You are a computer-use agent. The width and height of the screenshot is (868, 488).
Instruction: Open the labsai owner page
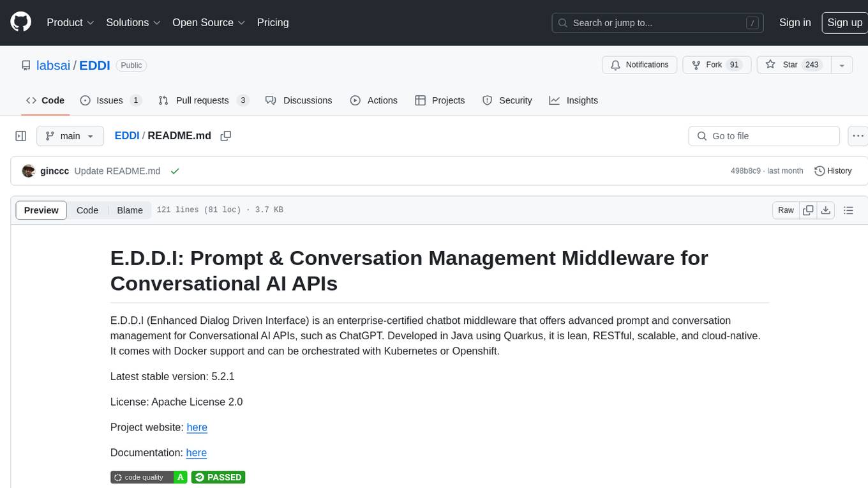54,65
